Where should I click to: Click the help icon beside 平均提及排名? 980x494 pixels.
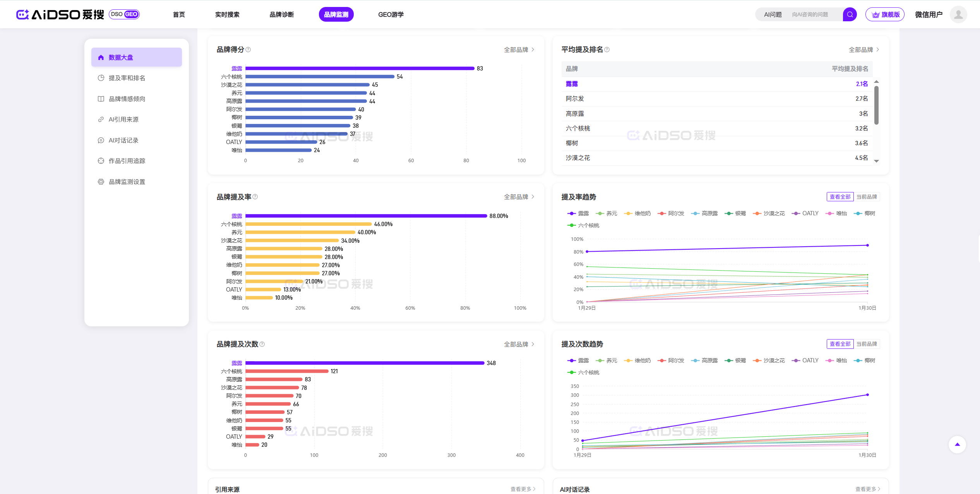(x=607, y=50)
